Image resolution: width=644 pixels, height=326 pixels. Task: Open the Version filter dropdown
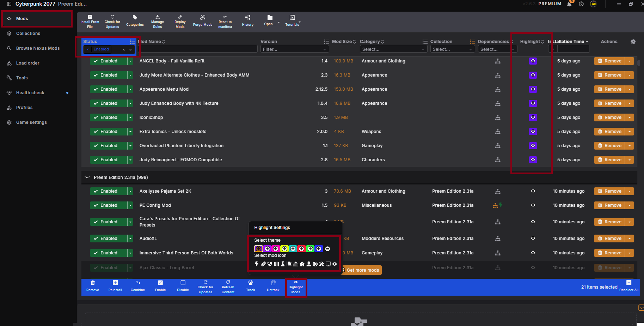tap(295, 49)
